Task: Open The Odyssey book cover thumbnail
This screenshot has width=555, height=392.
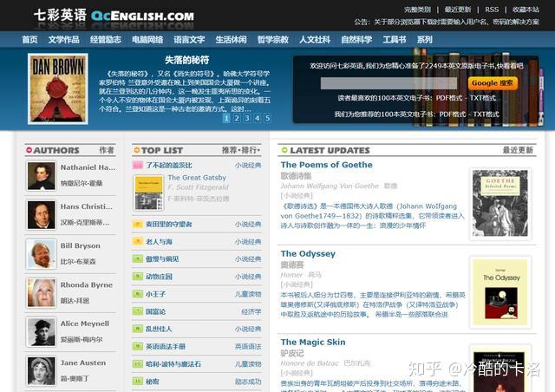Action: click(500, 292)
